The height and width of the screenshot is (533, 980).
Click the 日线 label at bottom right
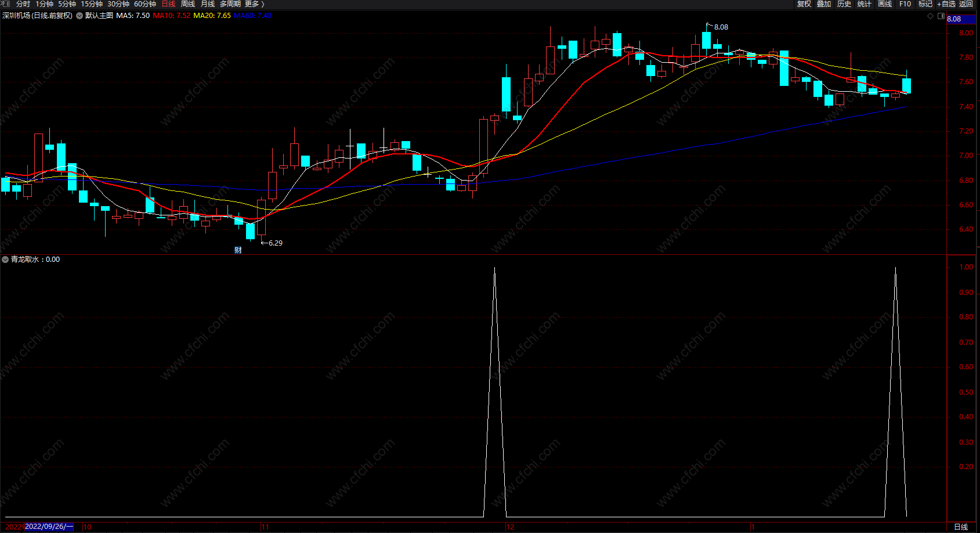click(961, 527)
